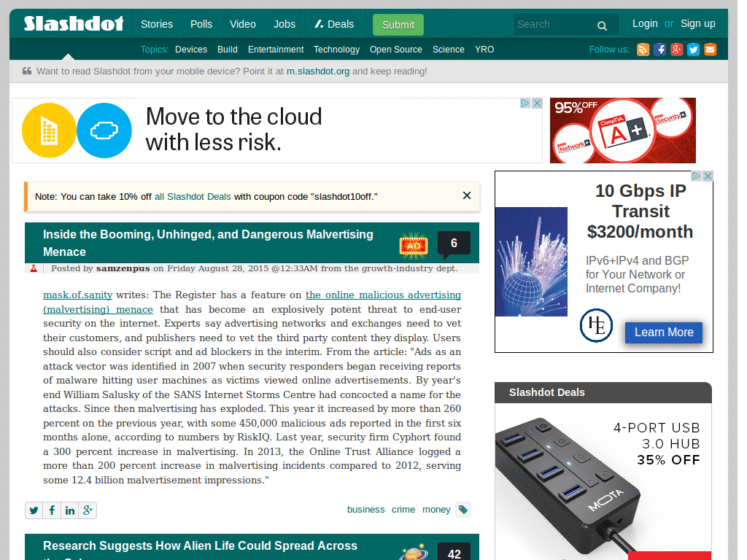
Task: Open the Google+ follow icon
Action: click(x=676, y=50)
